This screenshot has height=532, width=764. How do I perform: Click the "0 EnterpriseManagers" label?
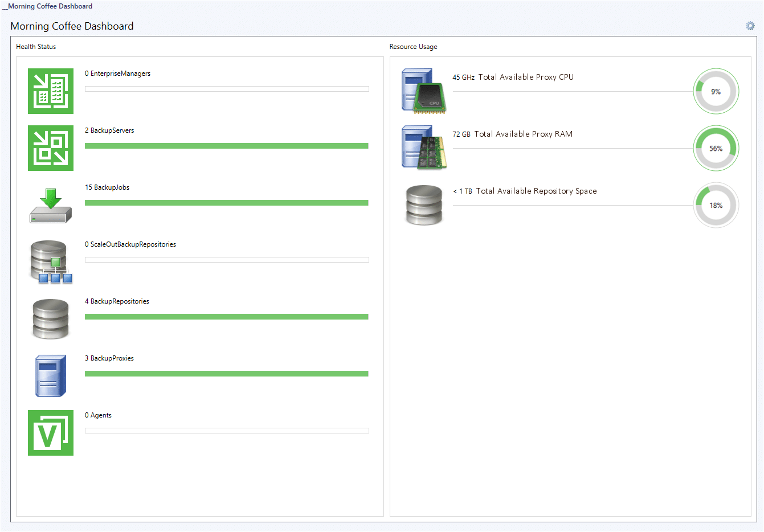click(117, 73)
